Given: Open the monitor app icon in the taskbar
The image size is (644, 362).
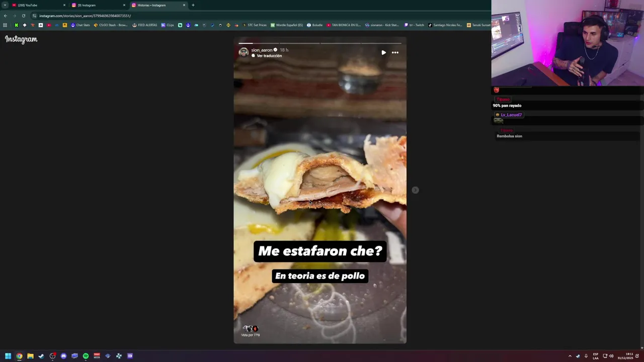Looking at the screenshot, I should click(x=74, y=356).
